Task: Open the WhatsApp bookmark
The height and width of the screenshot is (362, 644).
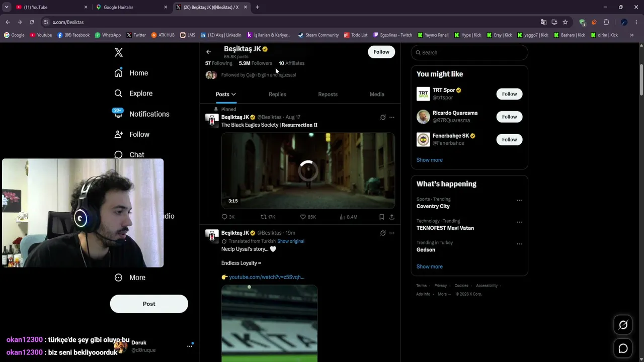Action: point(108,35)
